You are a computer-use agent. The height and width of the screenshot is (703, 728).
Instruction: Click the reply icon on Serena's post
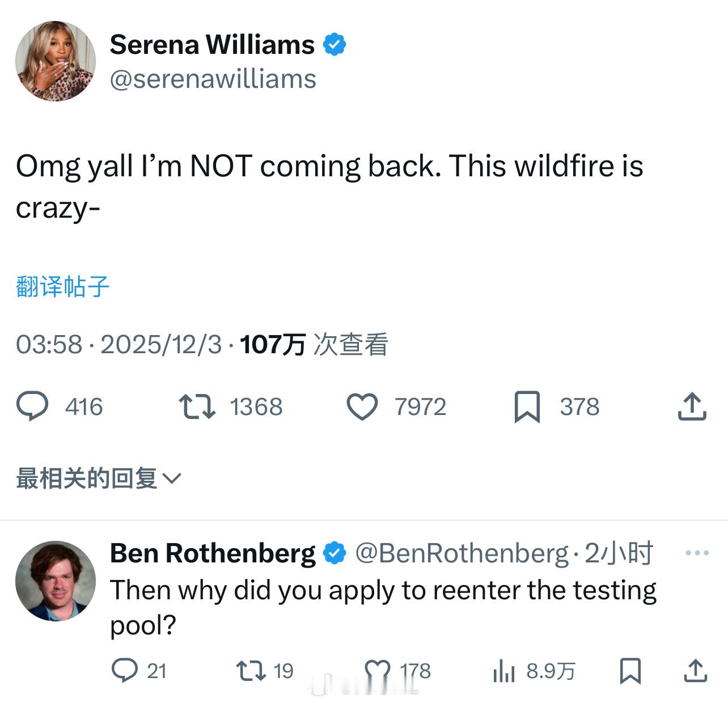pyautogui.click(x=32, y=406)
